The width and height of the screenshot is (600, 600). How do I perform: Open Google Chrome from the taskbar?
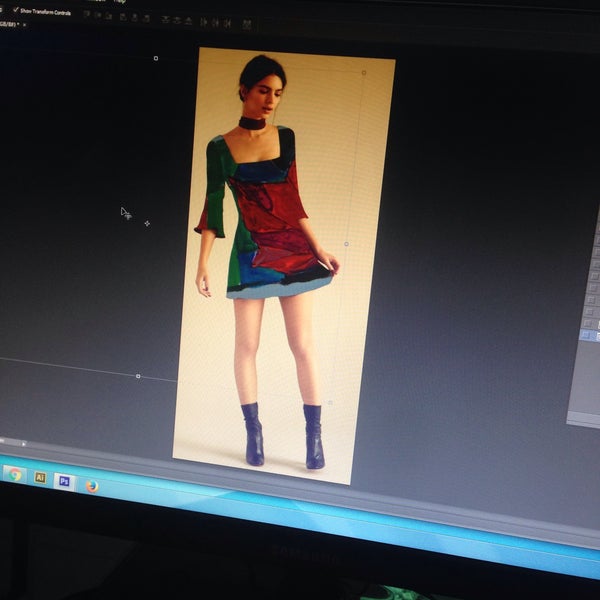pos(15,474)
